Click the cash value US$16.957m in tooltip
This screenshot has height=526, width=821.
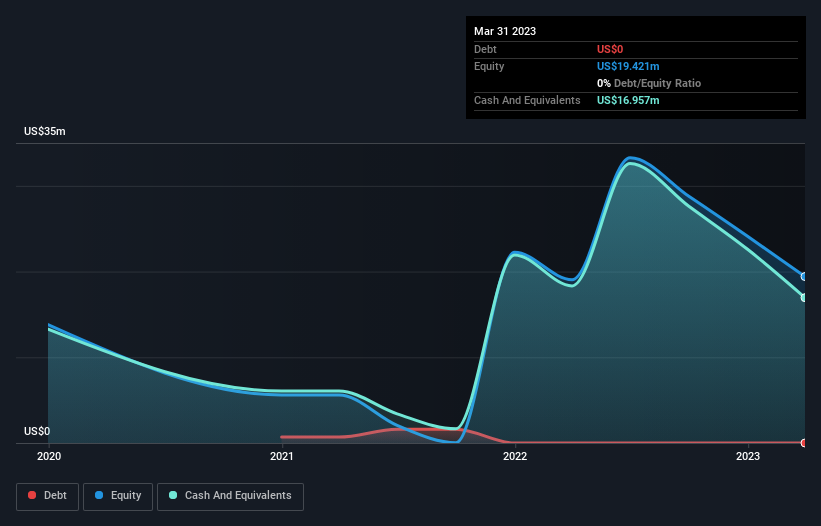[628, 100]
